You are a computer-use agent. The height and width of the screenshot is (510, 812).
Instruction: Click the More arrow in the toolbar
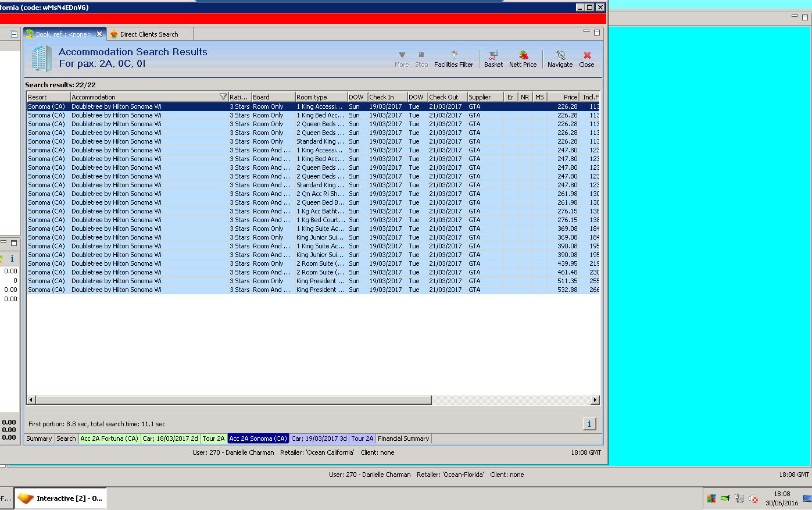pos(402,59)
